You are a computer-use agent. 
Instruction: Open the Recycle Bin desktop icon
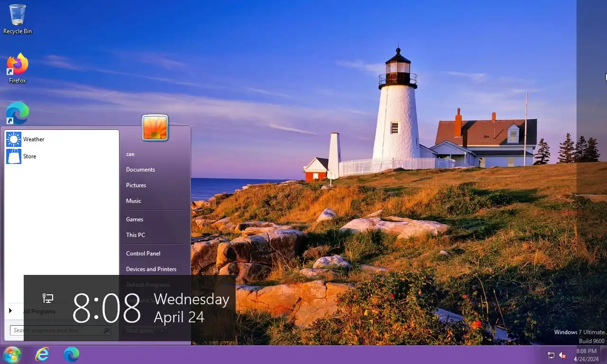(x=18, y=19)
